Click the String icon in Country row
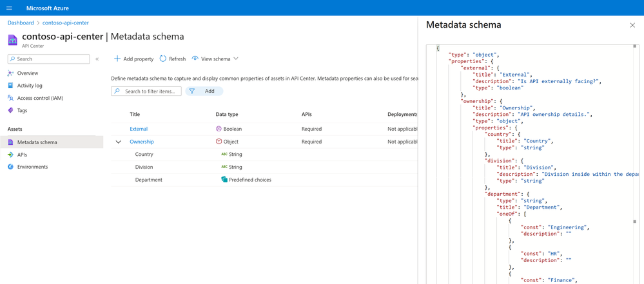The height and width of the screenshot is (284, 644). point(224,155)
